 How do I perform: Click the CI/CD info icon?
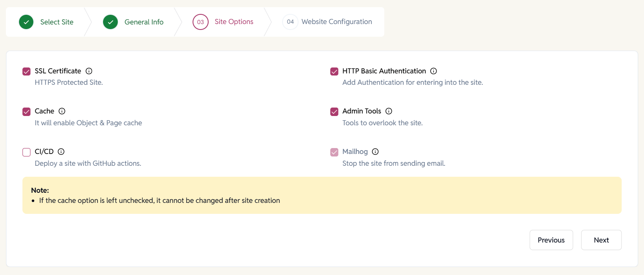[61, 151]
